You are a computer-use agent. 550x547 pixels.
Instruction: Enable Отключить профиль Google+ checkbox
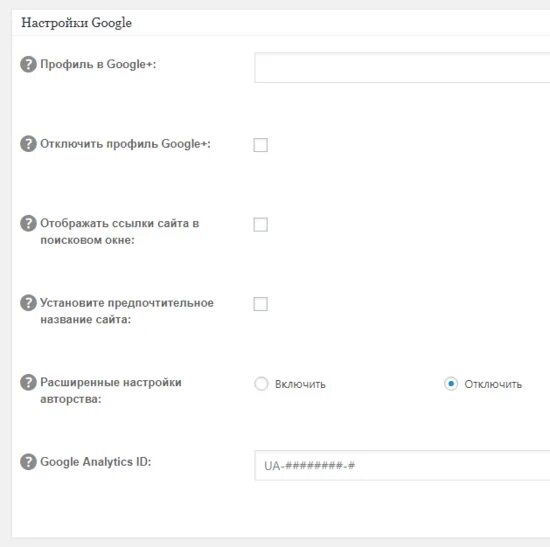coord(261,145)
